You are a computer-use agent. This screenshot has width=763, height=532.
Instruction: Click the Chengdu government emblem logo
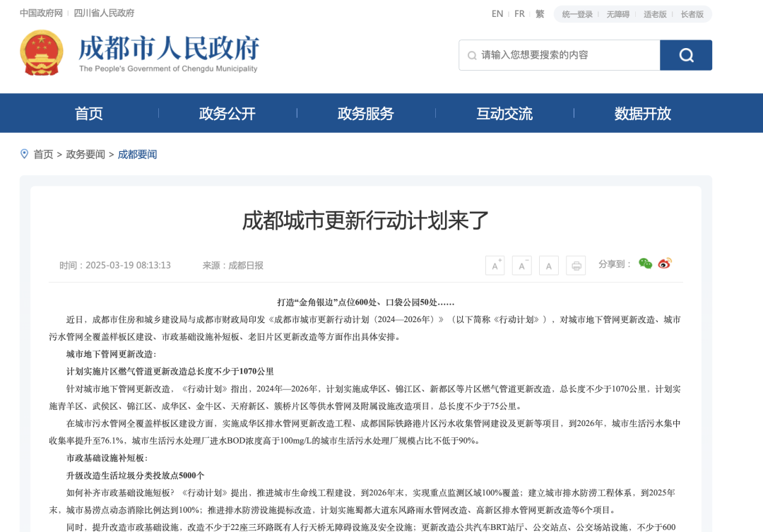click(x=42, y=53)
